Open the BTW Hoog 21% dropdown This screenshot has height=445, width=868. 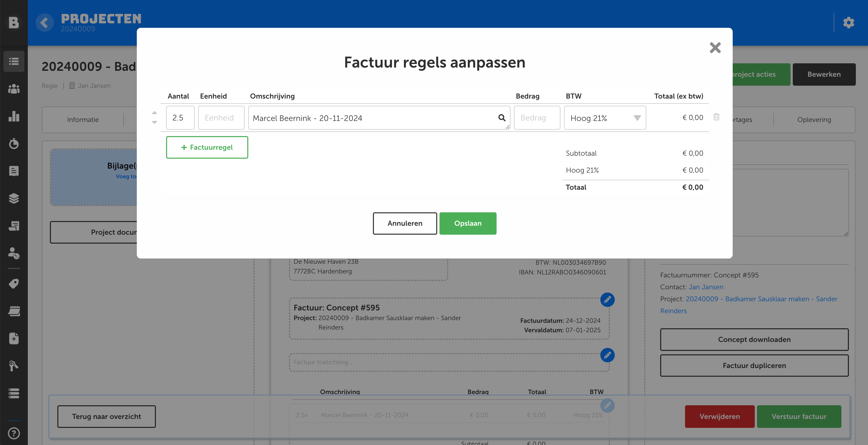click(605, 118)
